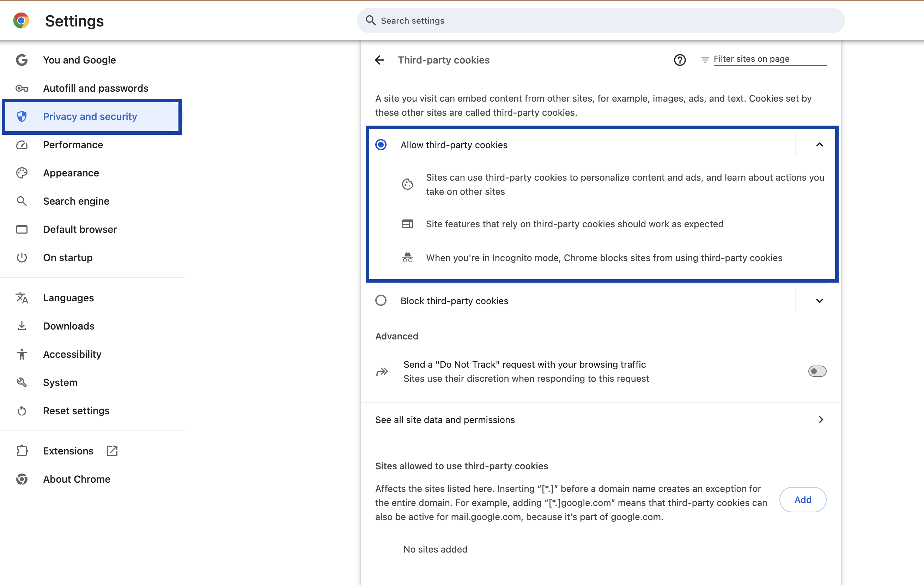Image resolution: width=924 pixels, height=585 pixels.
Task: Open help via the question mark icon
Action: click(x=680, y=60)
